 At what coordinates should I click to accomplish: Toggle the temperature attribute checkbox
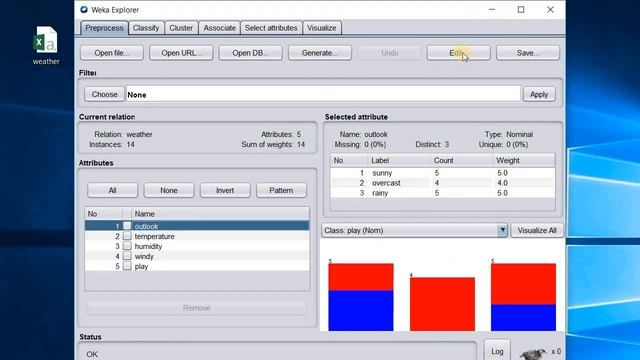127,236
